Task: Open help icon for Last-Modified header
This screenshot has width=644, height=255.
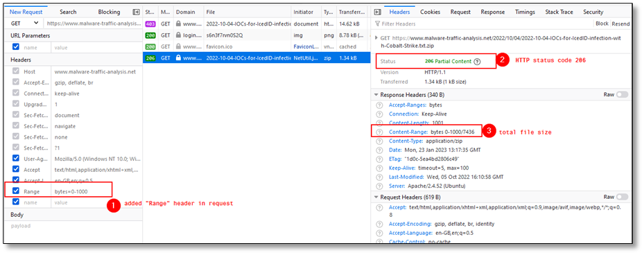Action: (x=379, y=177)
